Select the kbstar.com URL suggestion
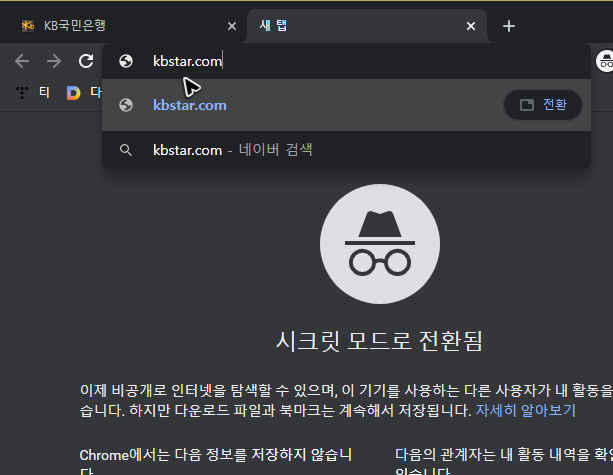The image size is (613, 475). [346, 105]
